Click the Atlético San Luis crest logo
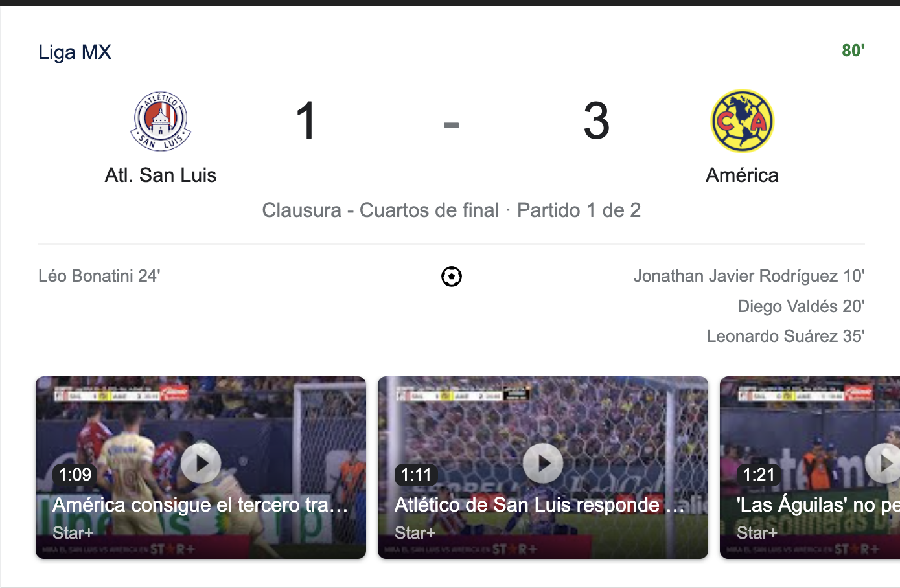The image size is (900, 588). 161,121
